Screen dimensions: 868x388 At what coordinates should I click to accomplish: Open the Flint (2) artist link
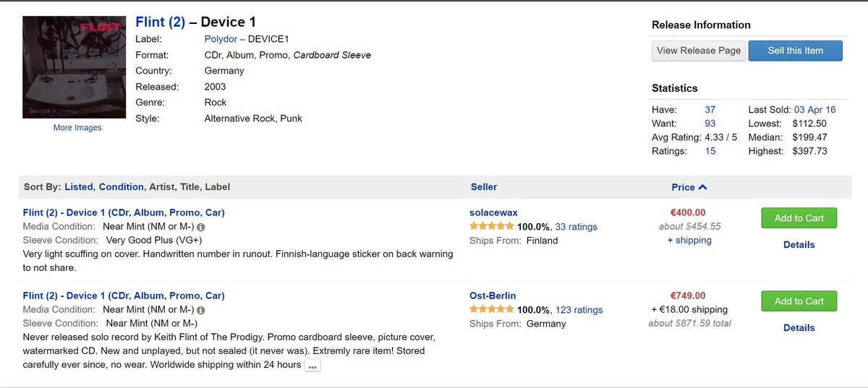click(160, 22)
